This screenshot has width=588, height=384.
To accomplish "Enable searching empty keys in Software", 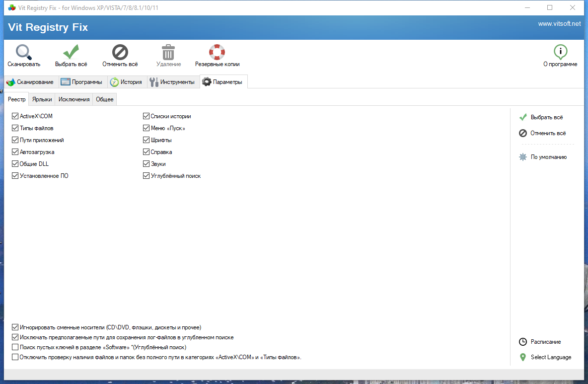I will tap(15, 347).
